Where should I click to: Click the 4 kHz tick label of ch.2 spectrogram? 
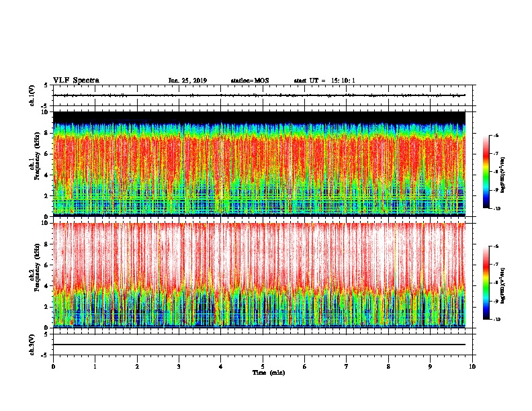click(48, 286)
